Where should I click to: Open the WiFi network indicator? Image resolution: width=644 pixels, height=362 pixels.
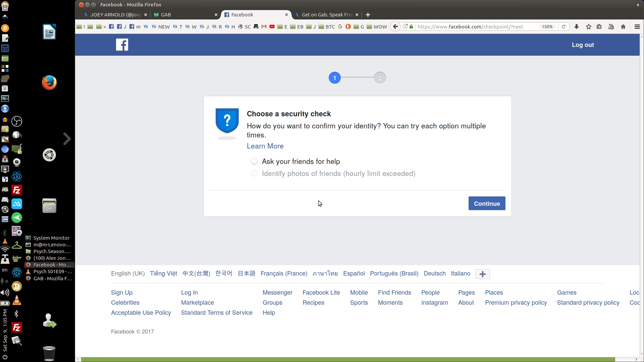5,249
